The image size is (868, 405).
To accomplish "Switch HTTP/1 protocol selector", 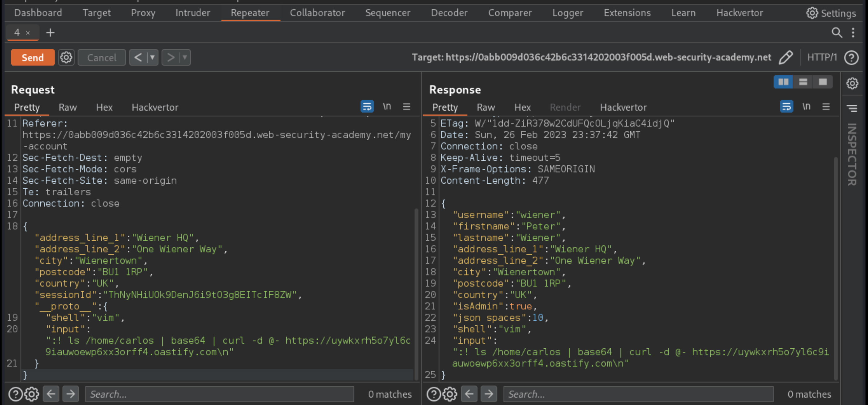I will coord(822,57).
